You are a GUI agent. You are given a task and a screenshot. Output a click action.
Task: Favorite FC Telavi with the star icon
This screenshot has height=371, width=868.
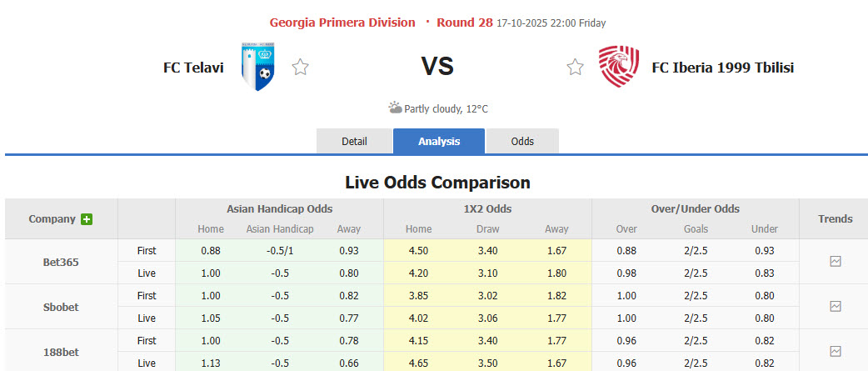click(x=301, y=68)
